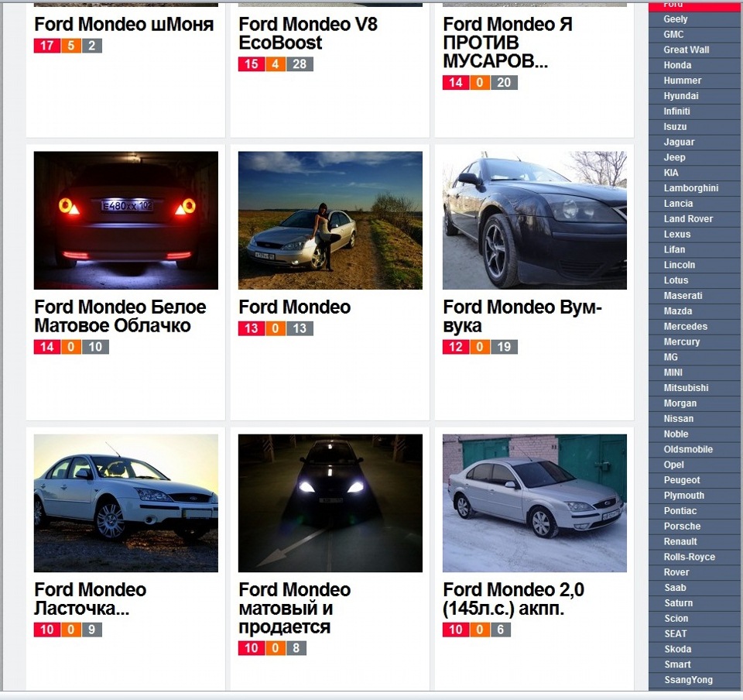Open the Ford Mondeo шМоня title link
Screen dimensions: 743x700
(x=124, y=24)
